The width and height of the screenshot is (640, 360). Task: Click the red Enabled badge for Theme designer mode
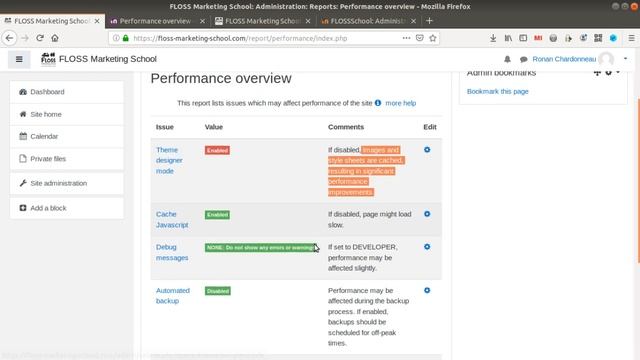click(217, 150)
